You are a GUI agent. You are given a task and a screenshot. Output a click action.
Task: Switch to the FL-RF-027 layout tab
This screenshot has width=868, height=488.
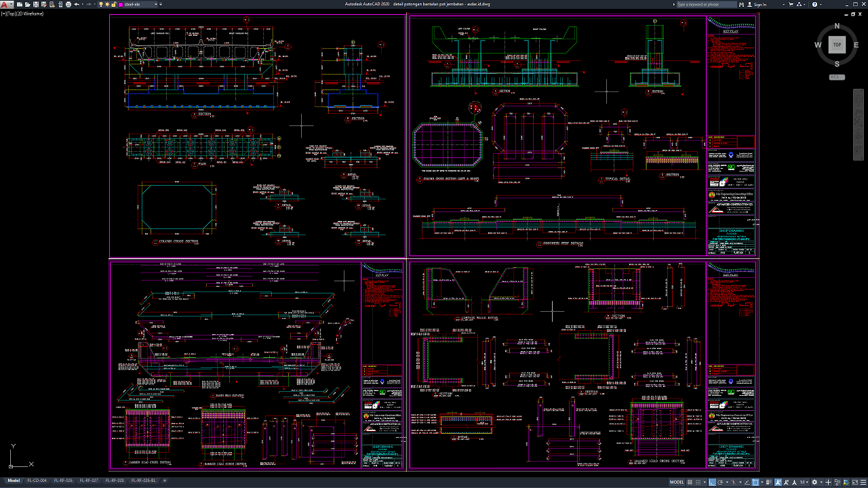[90, 481]
